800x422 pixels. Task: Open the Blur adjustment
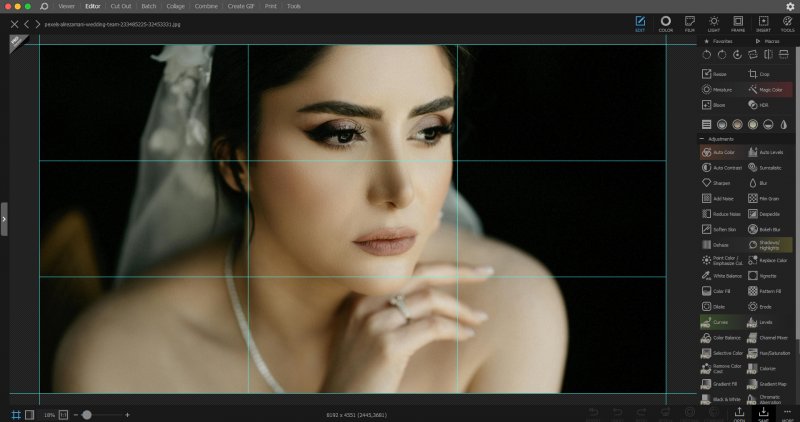758,183
